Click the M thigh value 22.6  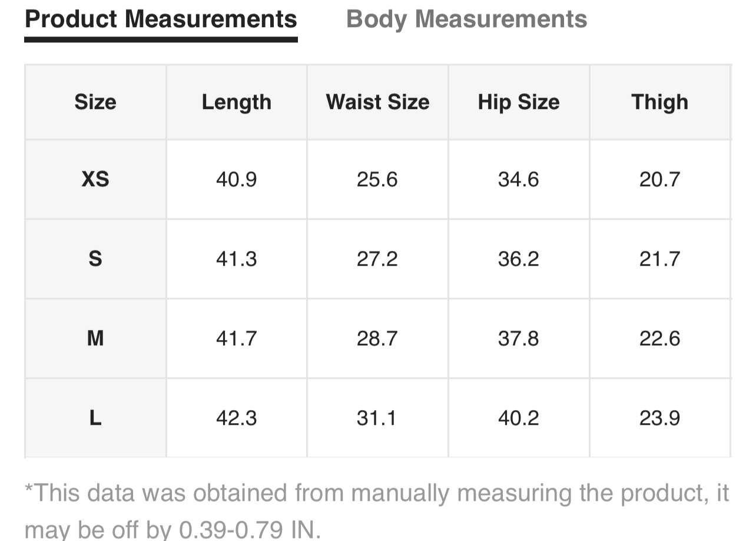[659, 338]
